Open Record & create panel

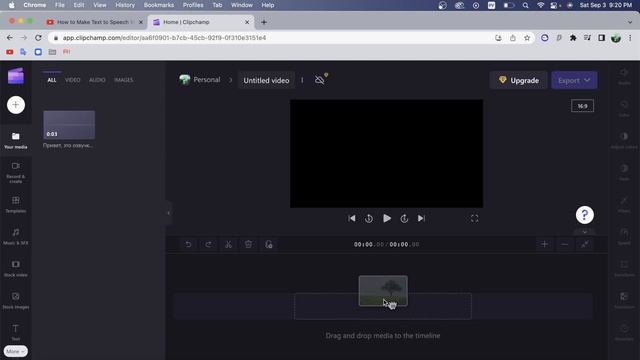(16, 172)
